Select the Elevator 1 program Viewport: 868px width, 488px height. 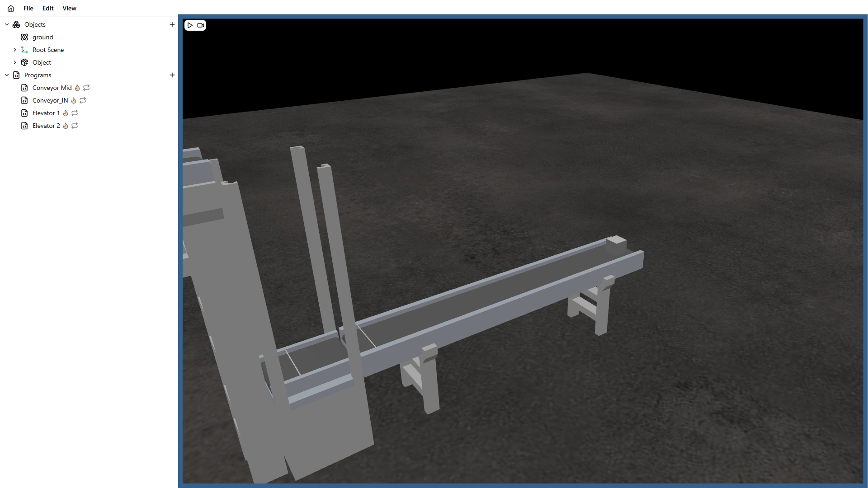46,113
